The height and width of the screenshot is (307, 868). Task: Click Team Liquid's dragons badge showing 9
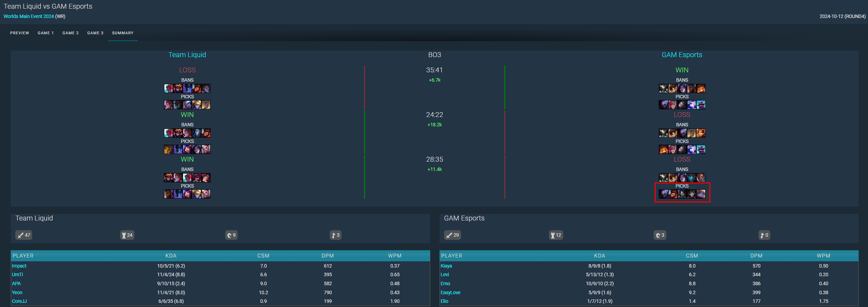tap(231, 235)
